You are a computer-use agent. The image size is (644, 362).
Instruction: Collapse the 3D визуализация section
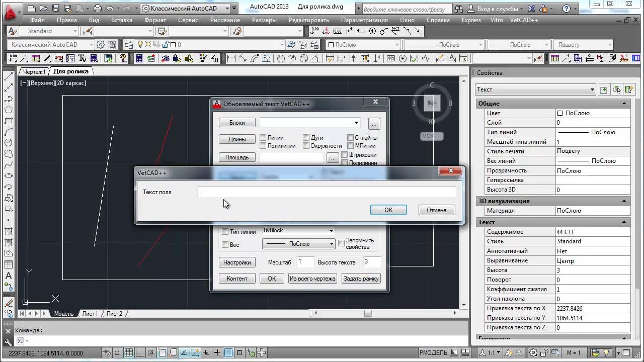click(624, 201)
